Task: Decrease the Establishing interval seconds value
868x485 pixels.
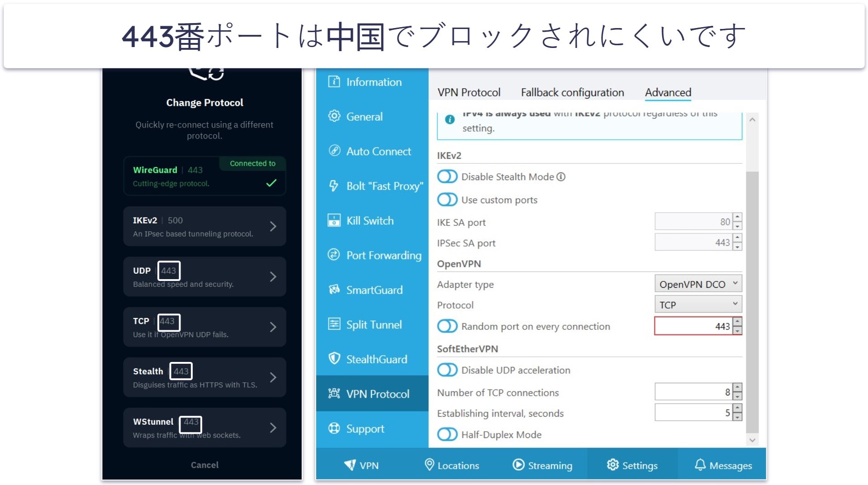Action: tap(737, 417)
